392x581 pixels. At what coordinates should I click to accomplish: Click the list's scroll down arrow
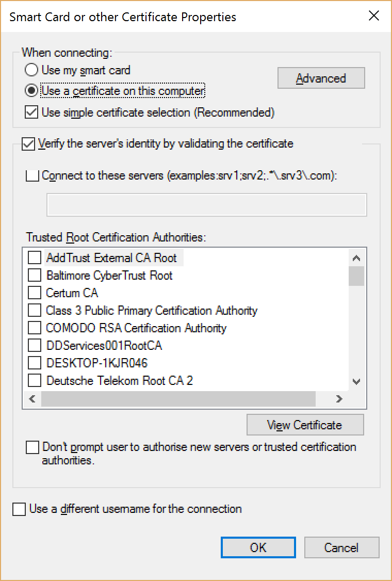(x=356, y=381)
